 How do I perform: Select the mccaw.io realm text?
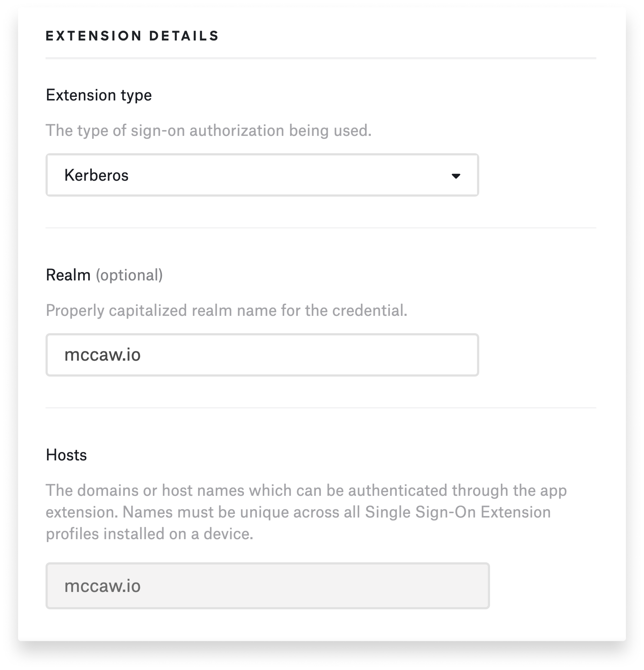tap(103, 355)
